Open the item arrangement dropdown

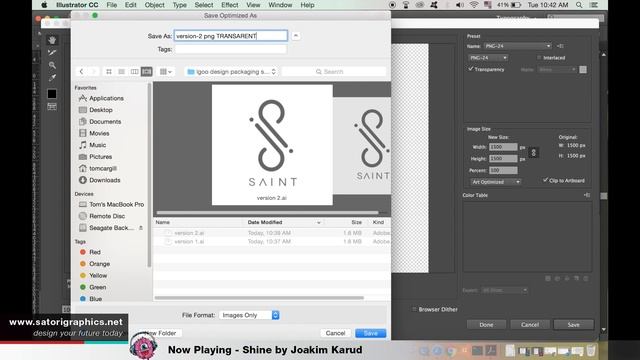coord(165,71)
